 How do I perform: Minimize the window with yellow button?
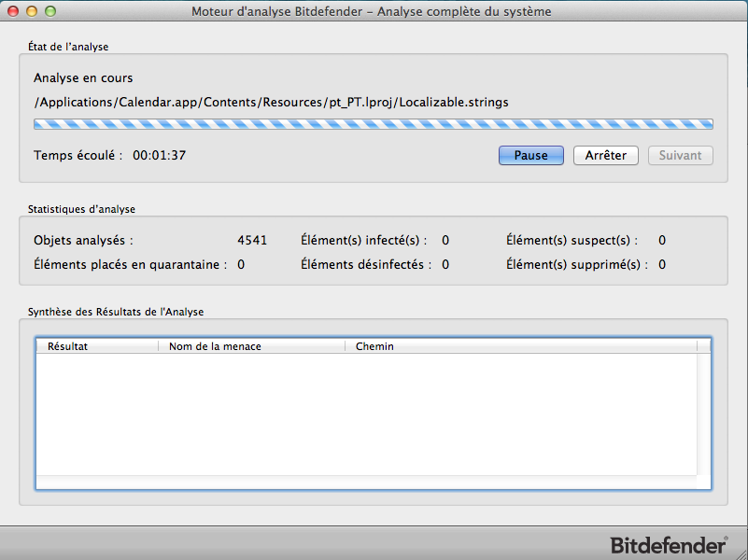click(32, 11)
